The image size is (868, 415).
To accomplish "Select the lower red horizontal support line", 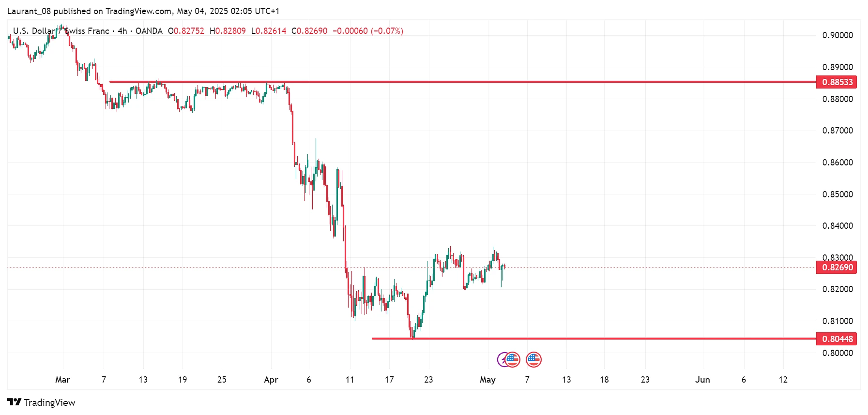I will [x=581, y=339].
